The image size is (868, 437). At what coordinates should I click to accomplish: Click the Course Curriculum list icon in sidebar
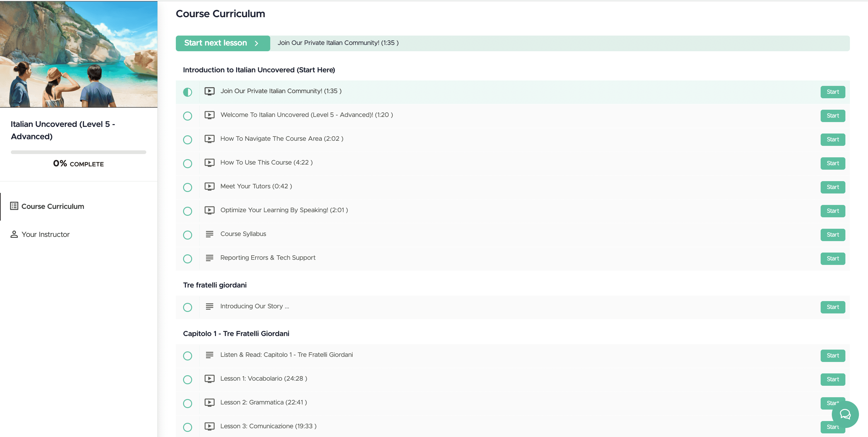14,206
